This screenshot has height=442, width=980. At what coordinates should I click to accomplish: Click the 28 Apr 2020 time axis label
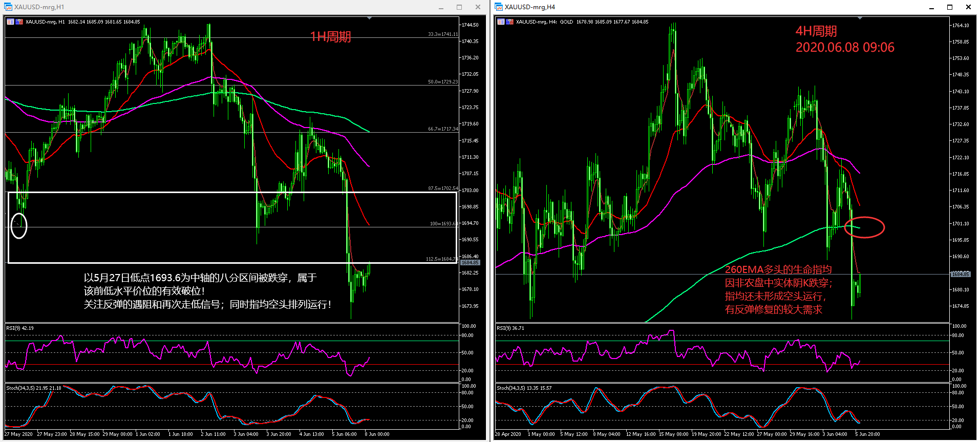click(508, 434)
